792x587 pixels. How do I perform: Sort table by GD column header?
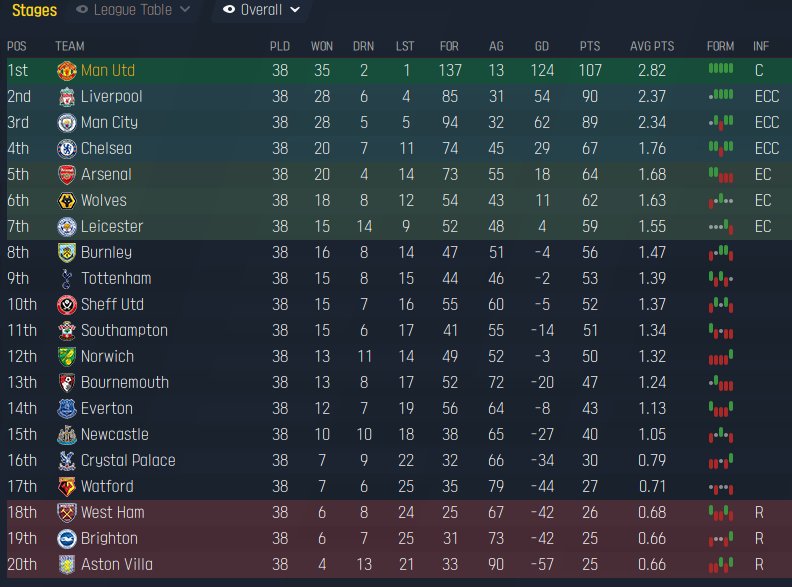coord(542,46)
